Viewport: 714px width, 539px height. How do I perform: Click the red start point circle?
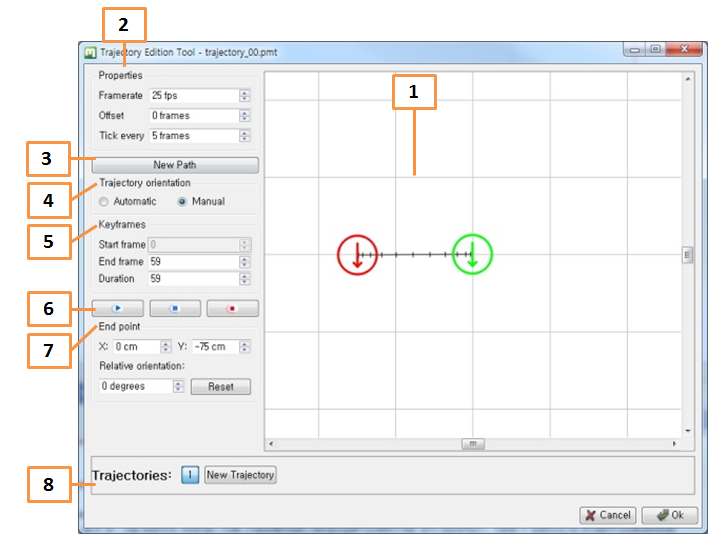[x=356, y=255]
